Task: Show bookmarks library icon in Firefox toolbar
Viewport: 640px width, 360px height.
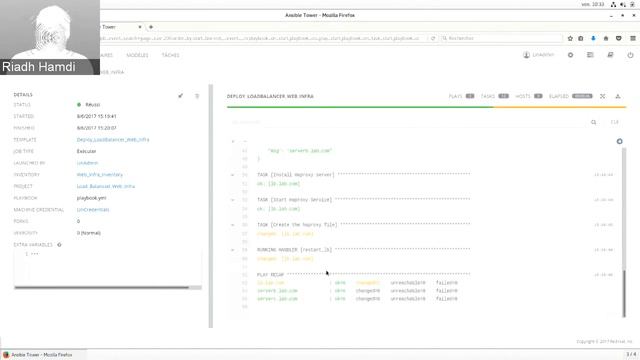Action: [x=581, y=38]
